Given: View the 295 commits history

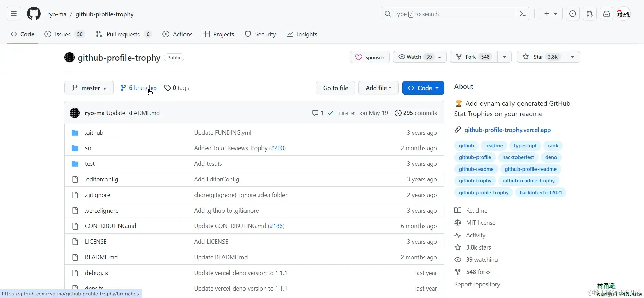Looking at the screenshot, I should tap(416, 113).
